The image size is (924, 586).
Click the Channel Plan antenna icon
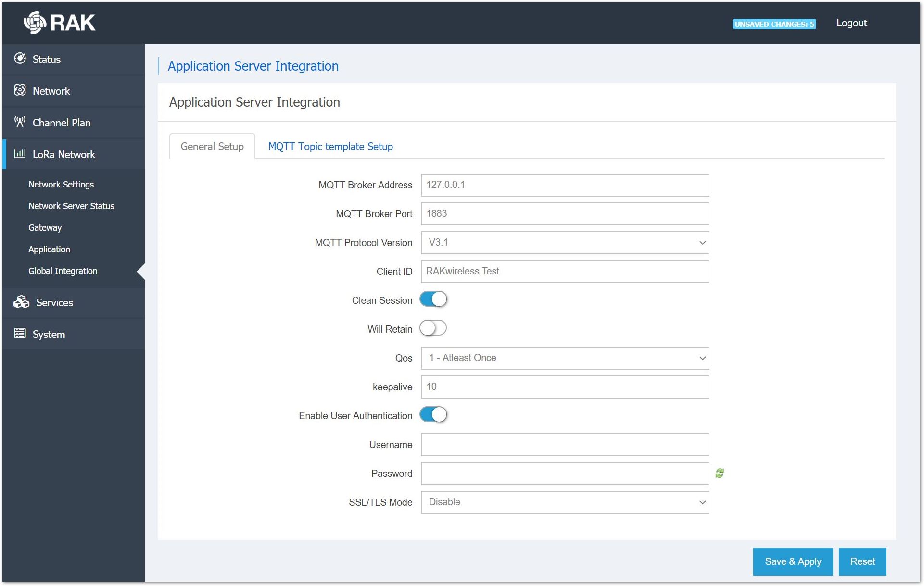[x=20, y=122]
